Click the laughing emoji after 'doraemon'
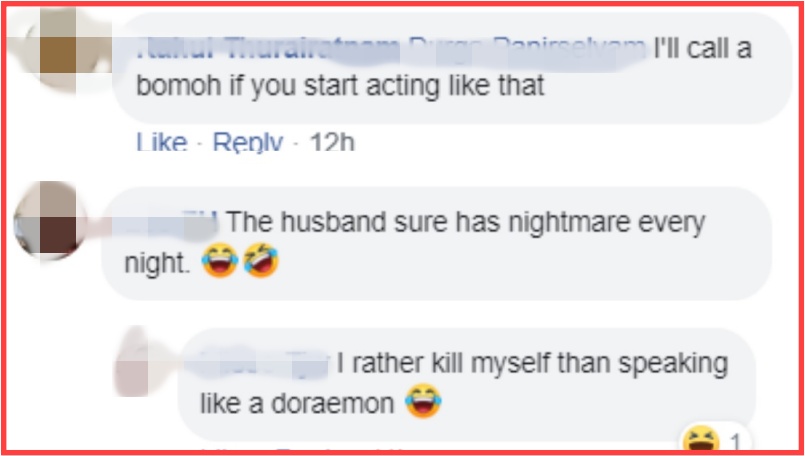 point(424,401)
